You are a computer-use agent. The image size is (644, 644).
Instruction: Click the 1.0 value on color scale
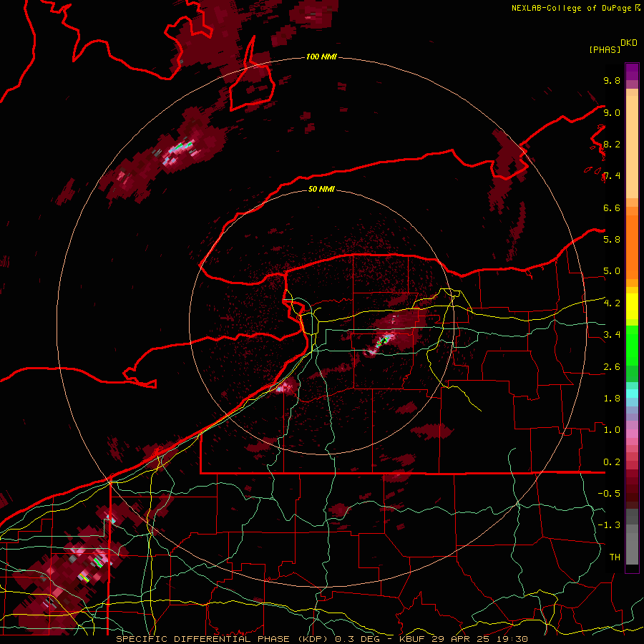click(612, 429)
